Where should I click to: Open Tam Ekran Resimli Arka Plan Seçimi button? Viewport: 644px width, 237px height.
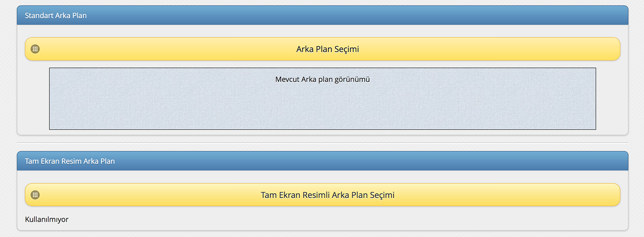pyautogui.click(x=322, y=195)
